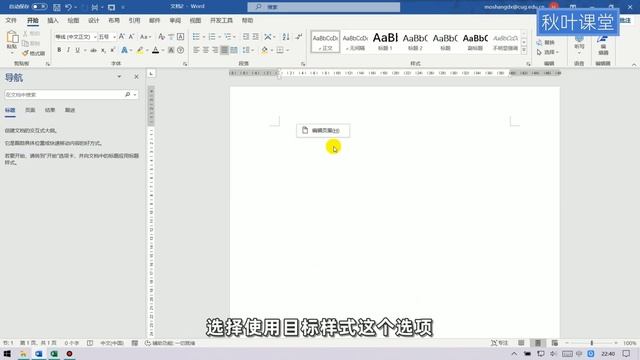Click the yellow text highlight color

pyautogui.click(x=140, y=50)
